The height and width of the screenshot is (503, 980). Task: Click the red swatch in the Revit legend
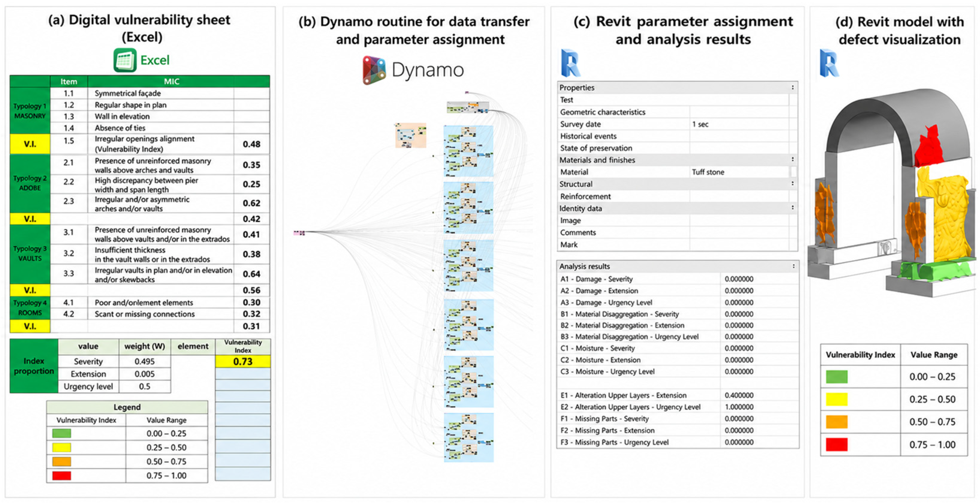[x=836, y=444]
